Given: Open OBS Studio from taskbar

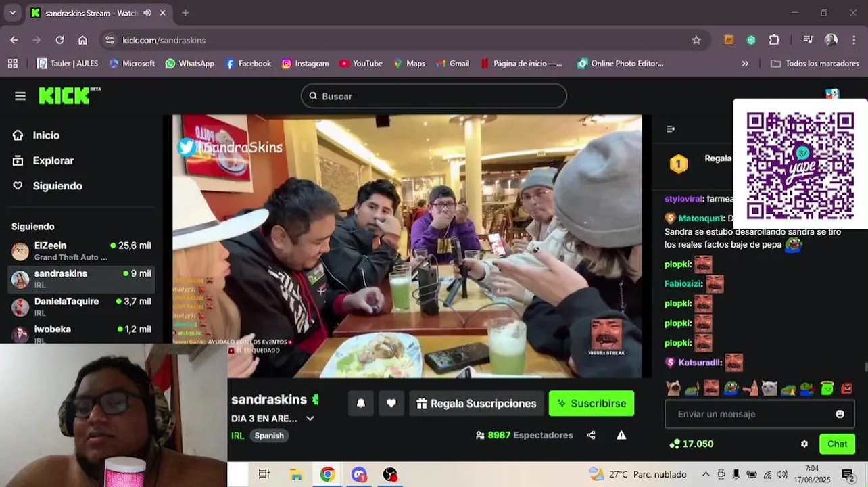Looking at the screenshot, I should pyautogui.click(x=390, y=474).
